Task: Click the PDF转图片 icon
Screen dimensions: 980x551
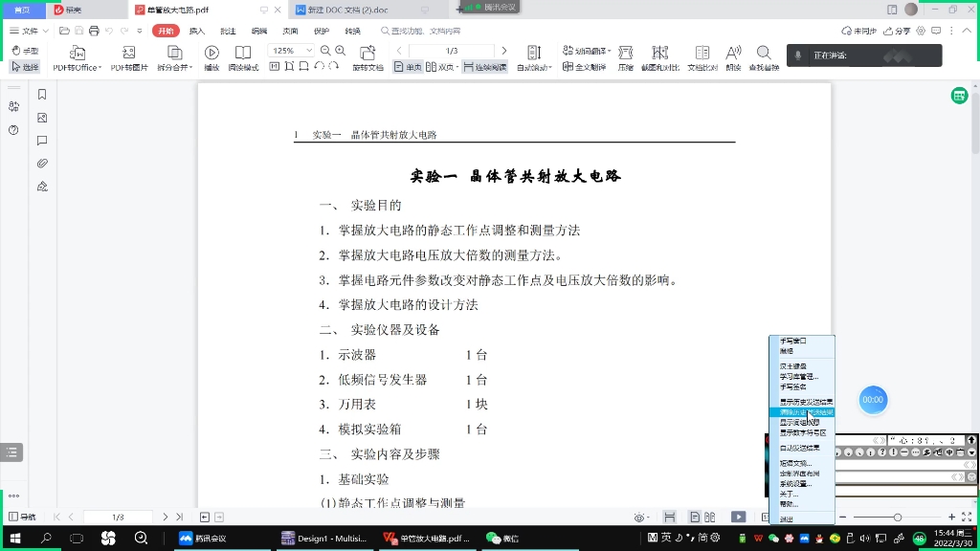Action: [x=128, y=55]
